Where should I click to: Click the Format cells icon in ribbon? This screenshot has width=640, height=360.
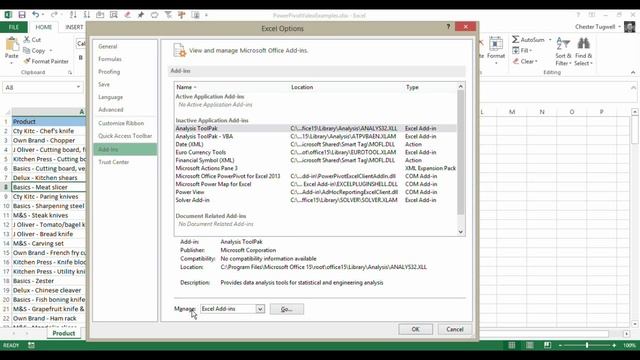496,44
